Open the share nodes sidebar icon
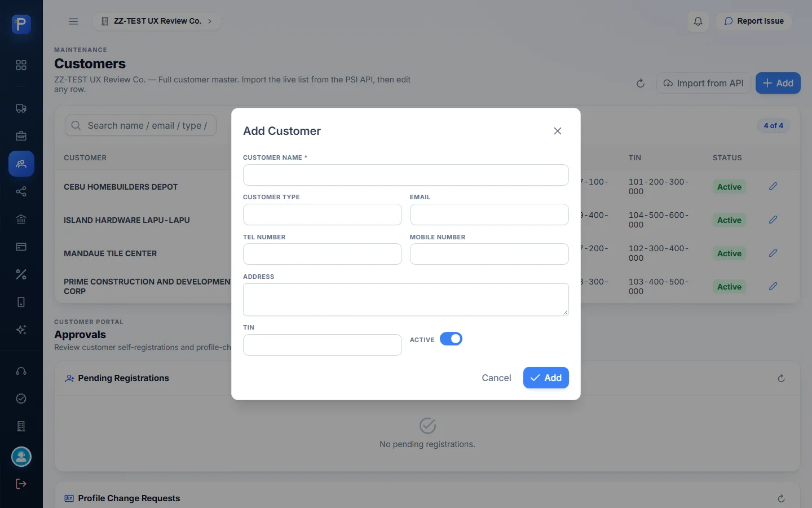This screenshot has width=812, height=508. click(x=21, y=191)
